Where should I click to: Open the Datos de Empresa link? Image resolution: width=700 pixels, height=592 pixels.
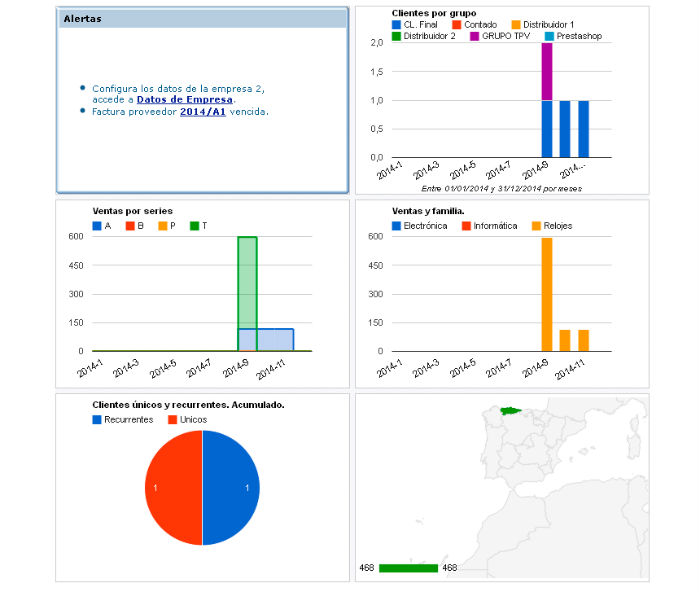pos(185,100)
